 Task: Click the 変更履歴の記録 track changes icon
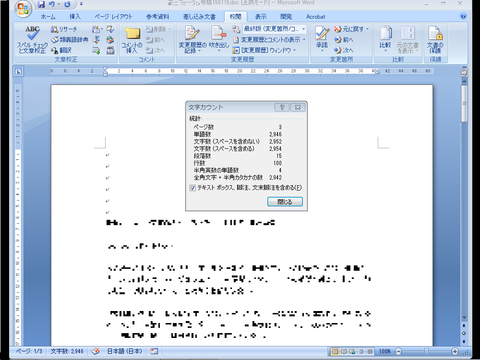192,34
